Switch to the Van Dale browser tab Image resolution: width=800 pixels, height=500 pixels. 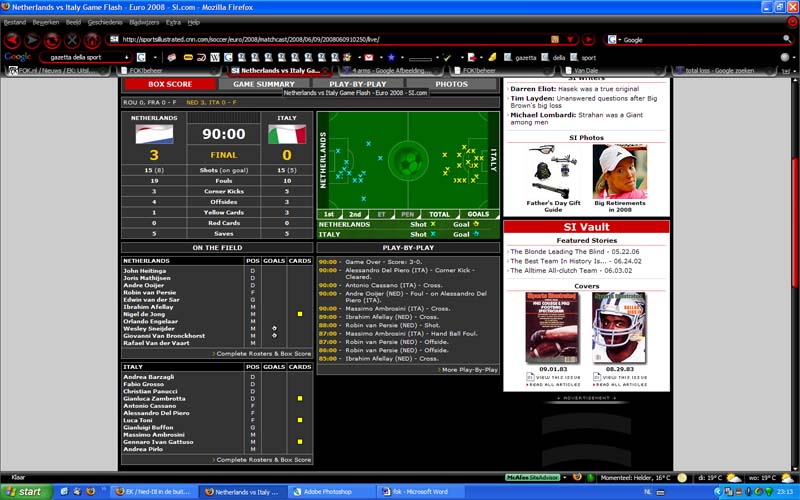[x=611, y=71]
